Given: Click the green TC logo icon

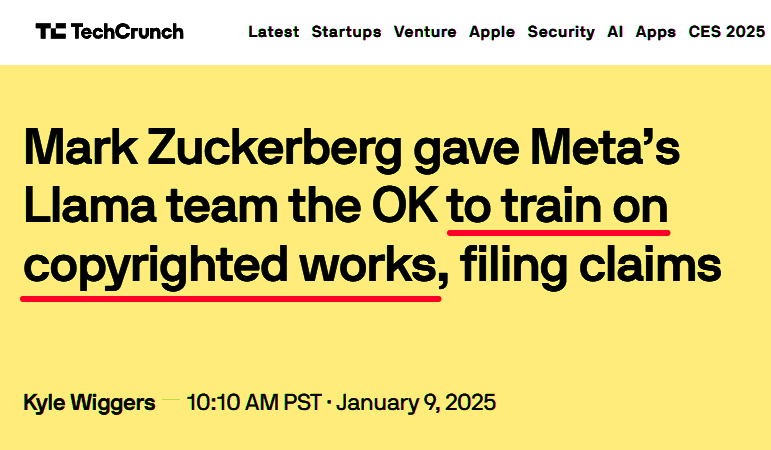Looking at the screenshot, I should pyautogui.click(x=50, y=31).
